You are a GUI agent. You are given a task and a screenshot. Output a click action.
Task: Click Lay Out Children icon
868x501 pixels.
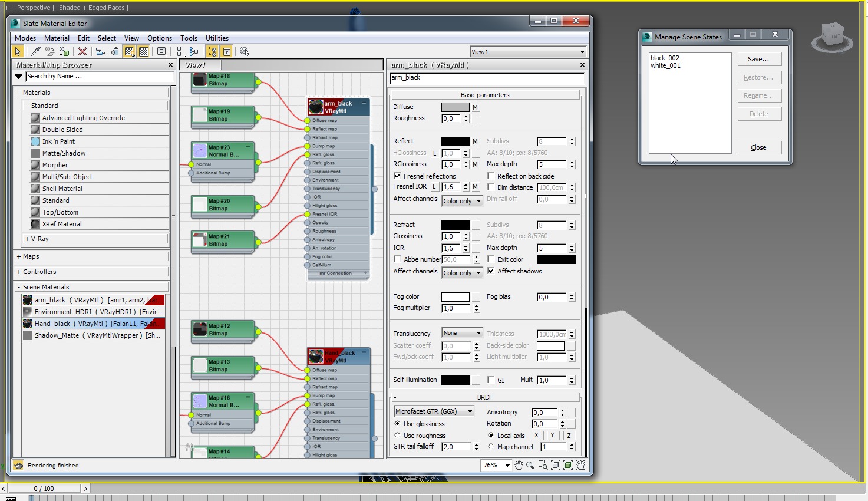193,52
